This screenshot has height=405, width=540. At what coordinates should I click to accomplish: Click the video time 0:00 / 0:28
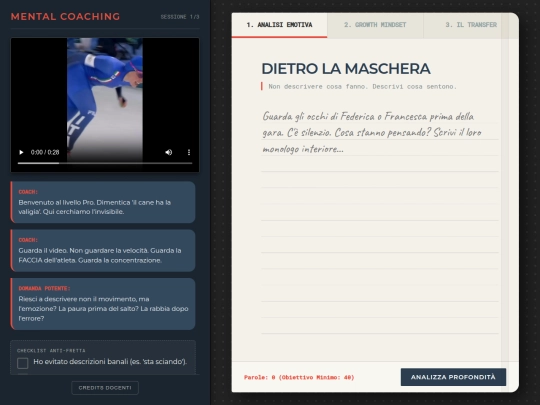click(x=45, y=152)
